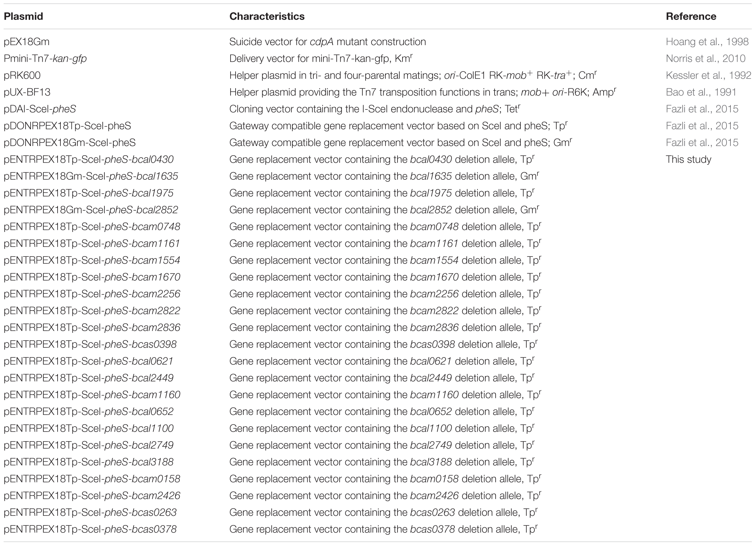Image resolution: width=756 pixels, height=546 pixels.
Task: Click Fazli et al., 2015 beside pDONRPEX18Gm-SceI-pheS
Action: coord(702,143)
